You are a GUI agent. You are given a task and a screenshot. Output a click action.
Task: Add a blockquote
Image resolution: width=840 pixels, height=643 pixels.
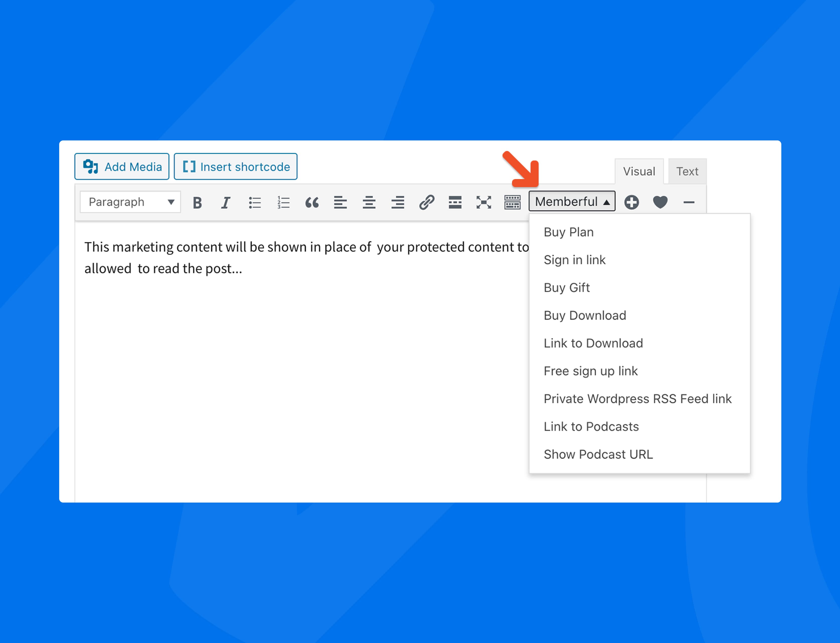pyautogui.click(x=312, y=202)
